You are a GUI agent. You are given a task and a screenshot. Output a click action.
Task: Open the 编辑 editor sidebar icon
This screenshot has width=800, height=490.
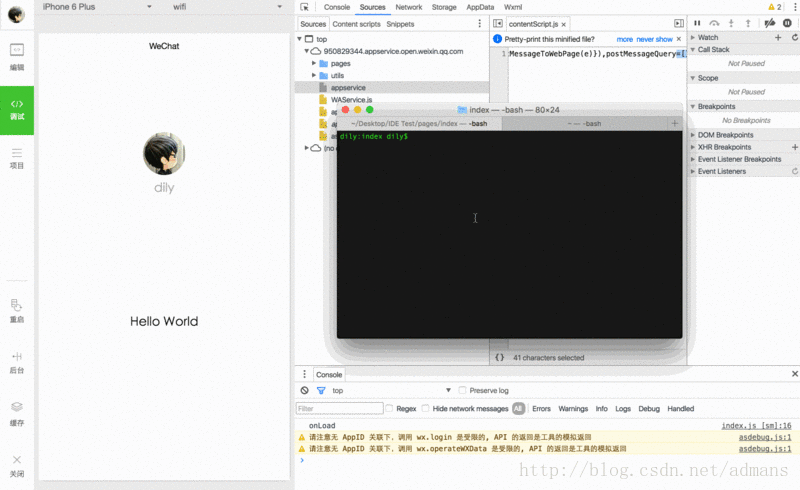17,57
